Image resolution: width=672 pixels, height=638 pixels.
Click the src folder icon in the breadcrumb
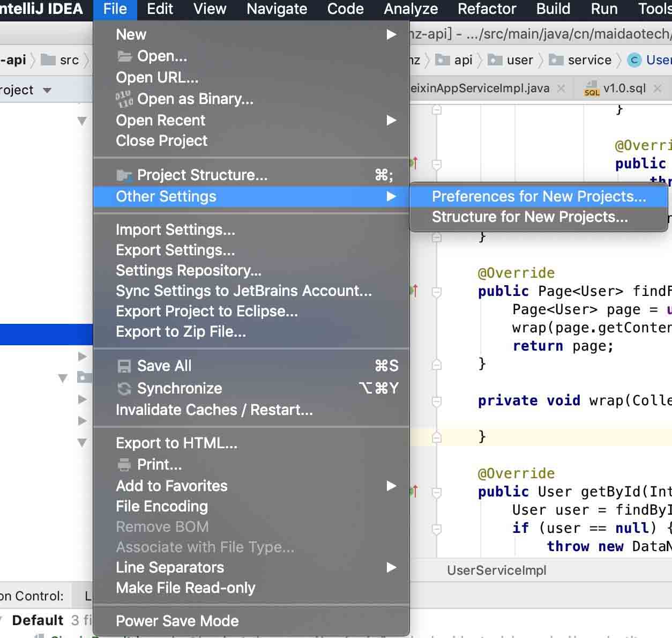point(48,60)
